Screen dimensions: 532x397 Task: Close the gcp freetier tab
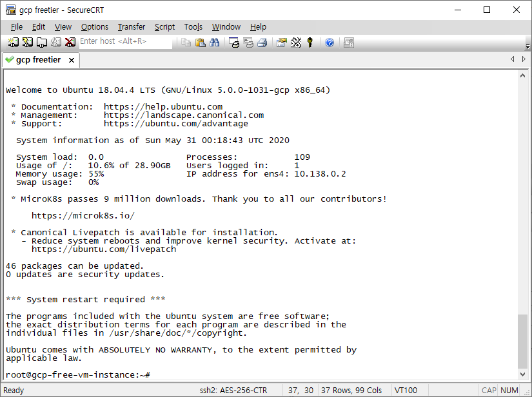point(71,61)
